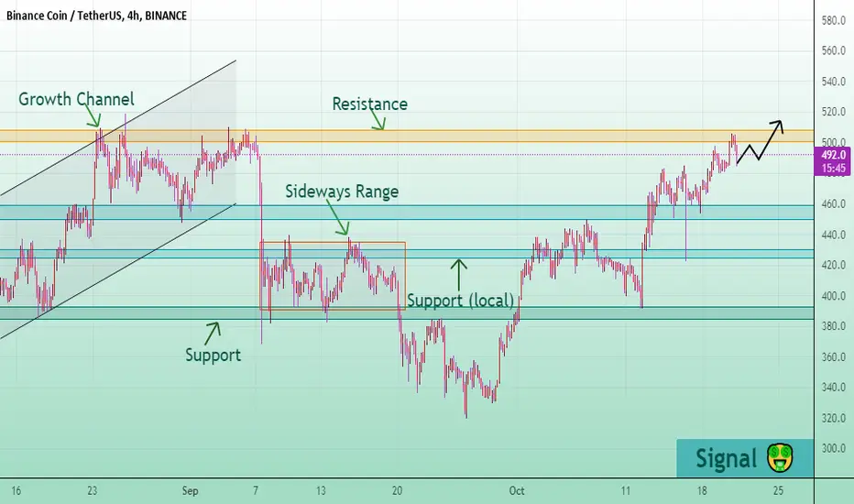Click the 360.0 price axis label
This screenshot has width=854, height=504.
[x=833, y=357]
